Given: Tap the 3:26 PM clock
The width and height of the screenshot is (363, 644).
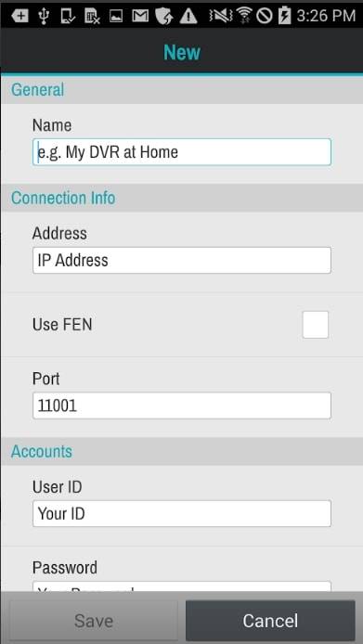Looking at the screenshot, I should pos(326,16).
